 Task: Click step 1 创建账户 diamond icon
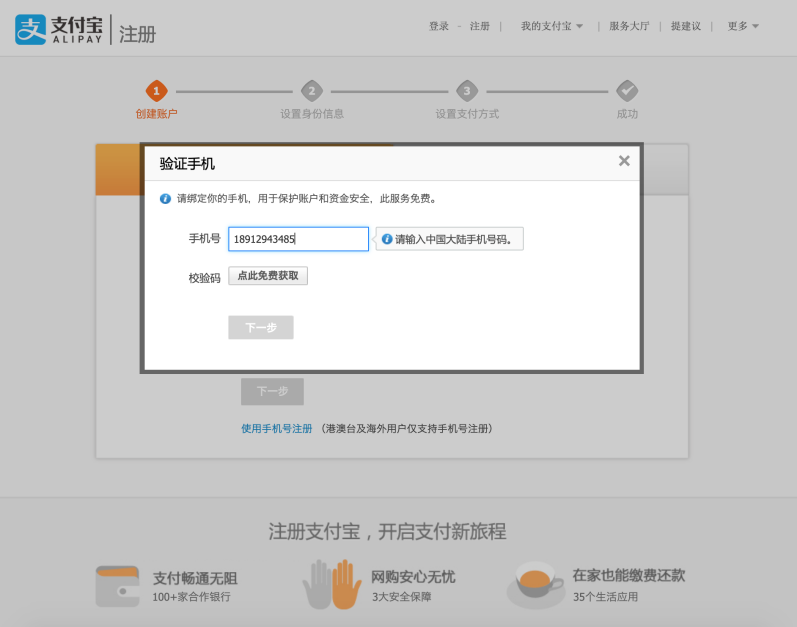pyautogui.click(x=156, y=91)
